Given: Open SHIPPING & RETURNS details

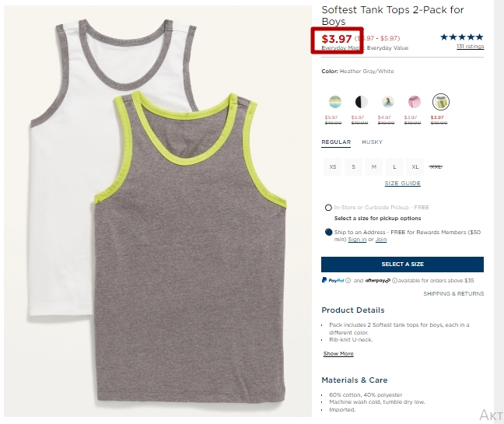Looking at the screenshot, I should (453, 293).
